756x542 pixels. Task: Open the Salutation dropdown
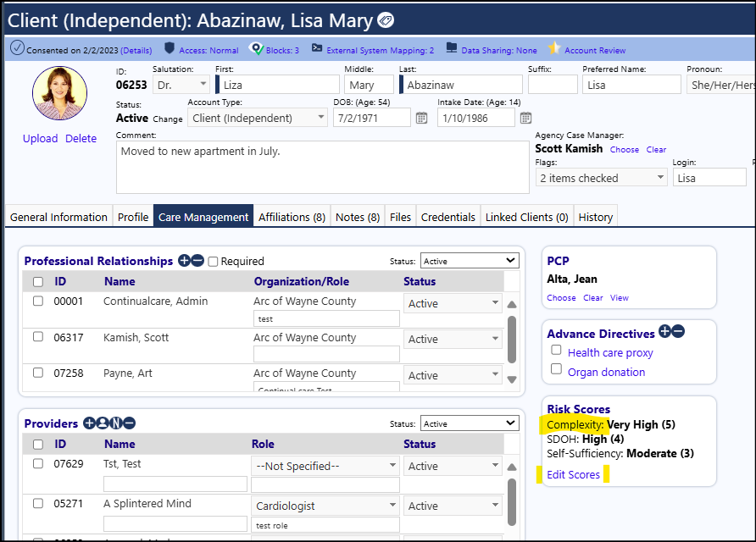pyautogui.click(x=181, y=85)
